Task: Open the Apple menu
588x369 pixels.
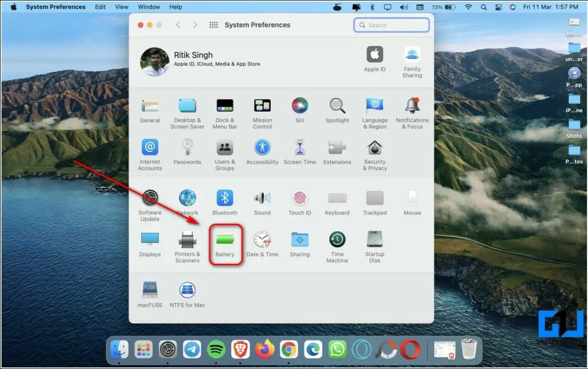Action: 14,7
